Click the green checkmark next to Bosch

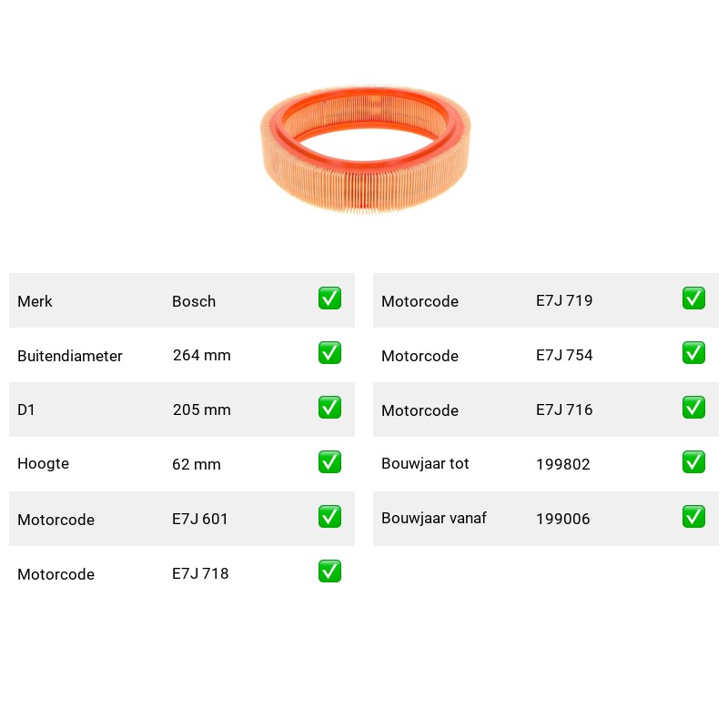(x=329, y=298)
